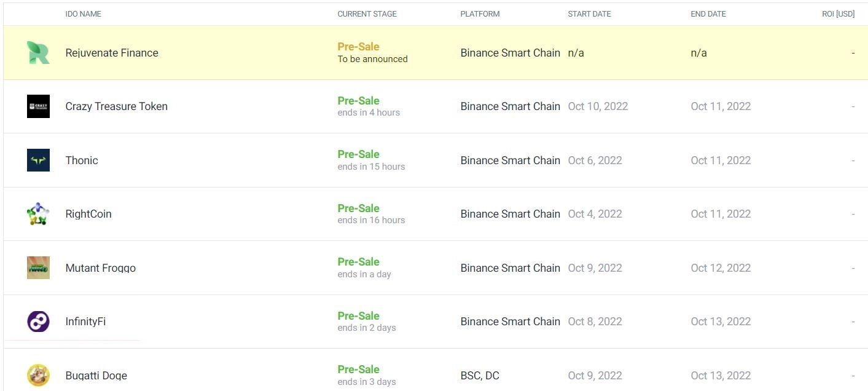Click the Thonic dark blue logo
The image size is (868, 391).
(x=38, y=160)
